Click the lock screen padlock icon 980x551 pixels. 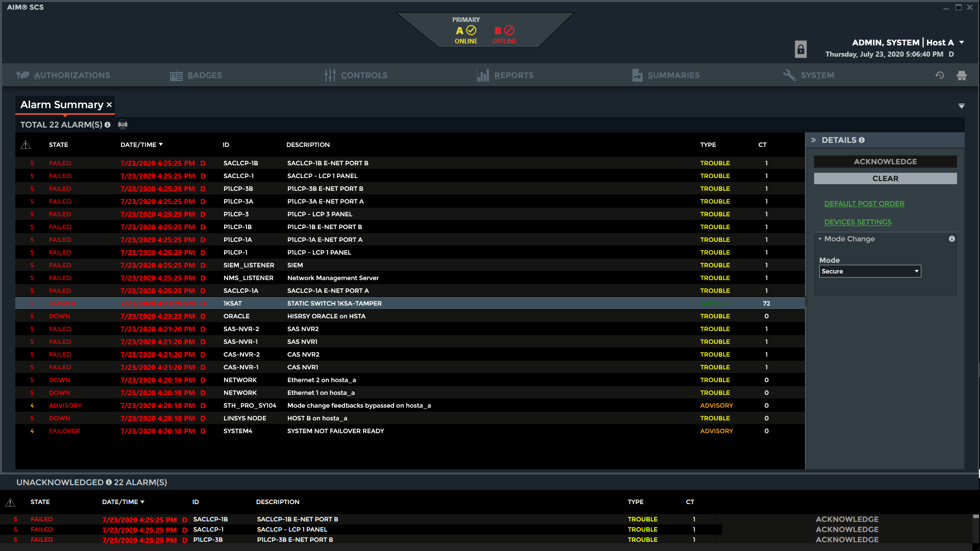[800, 49]
